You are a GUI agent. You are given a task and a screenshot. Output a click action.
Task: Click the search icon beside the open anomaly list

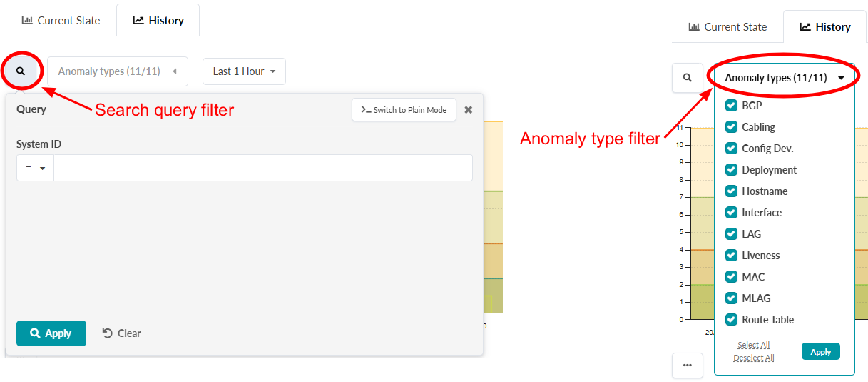click(x=688, y=77)
